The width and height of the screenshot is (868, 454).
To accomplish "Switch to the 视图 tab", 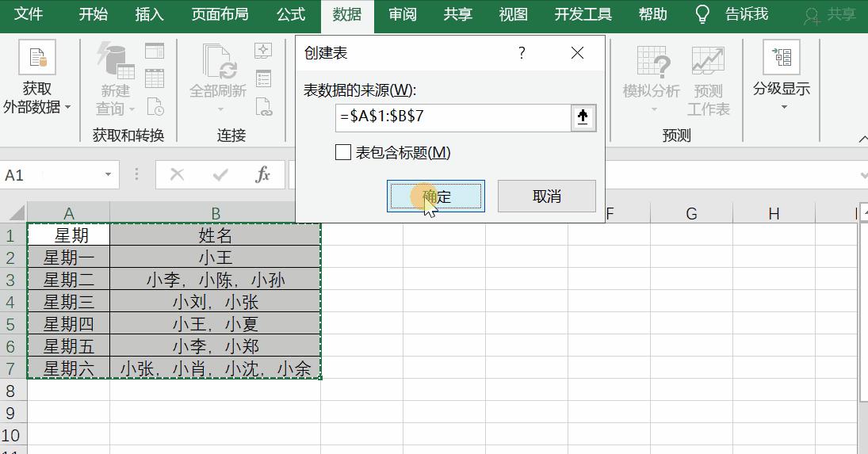I will [513, 13].
